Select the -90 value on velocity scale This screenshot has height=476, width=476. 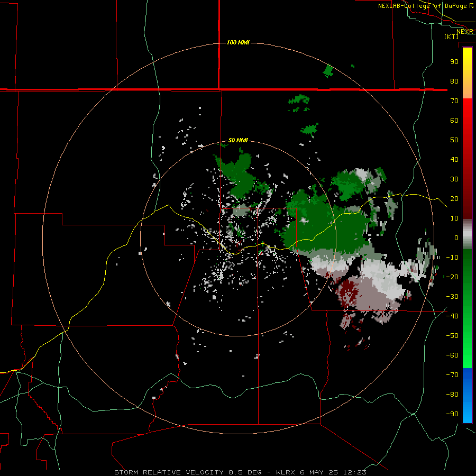[452, 414]
